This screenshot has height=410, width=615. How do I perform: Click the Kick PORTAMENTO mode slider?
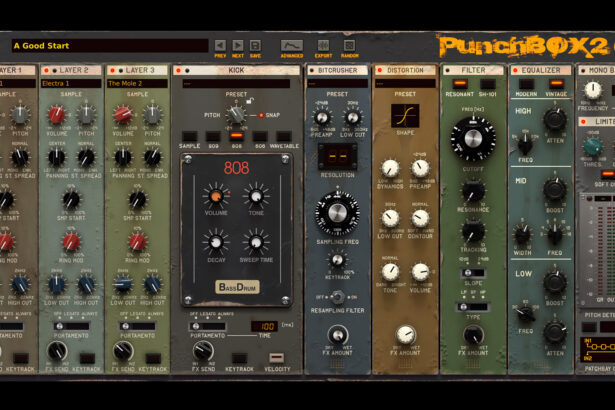point(207,326)
